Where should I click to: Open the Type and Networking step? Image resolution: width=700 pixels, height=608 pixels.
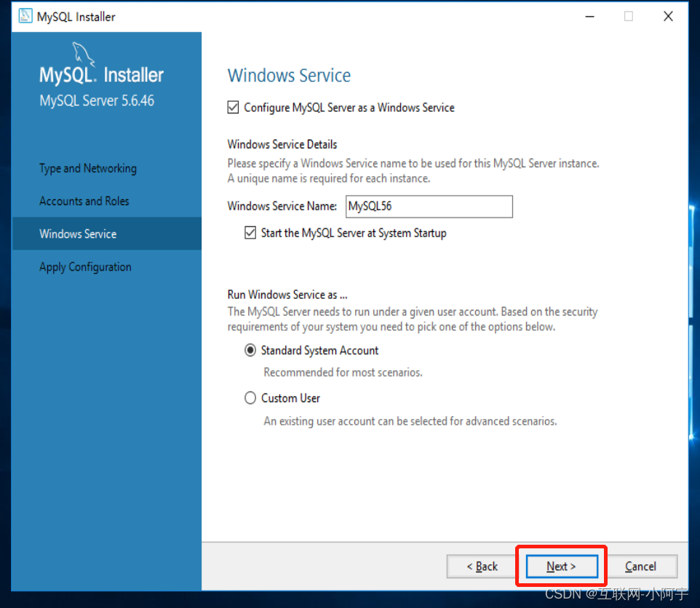[x=87, y=168]
